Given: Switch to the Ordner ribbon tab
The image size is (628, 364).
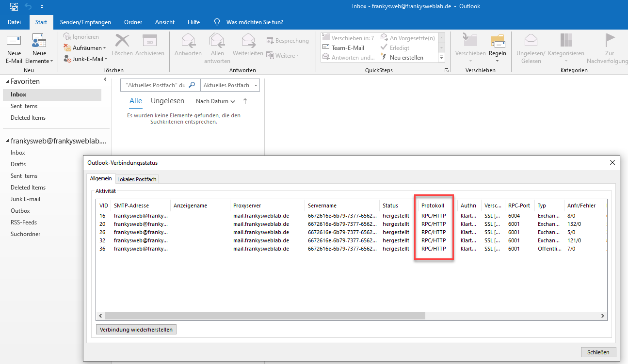Looking at the screenshot, I should pyautogui.click(x=133, y=22).
